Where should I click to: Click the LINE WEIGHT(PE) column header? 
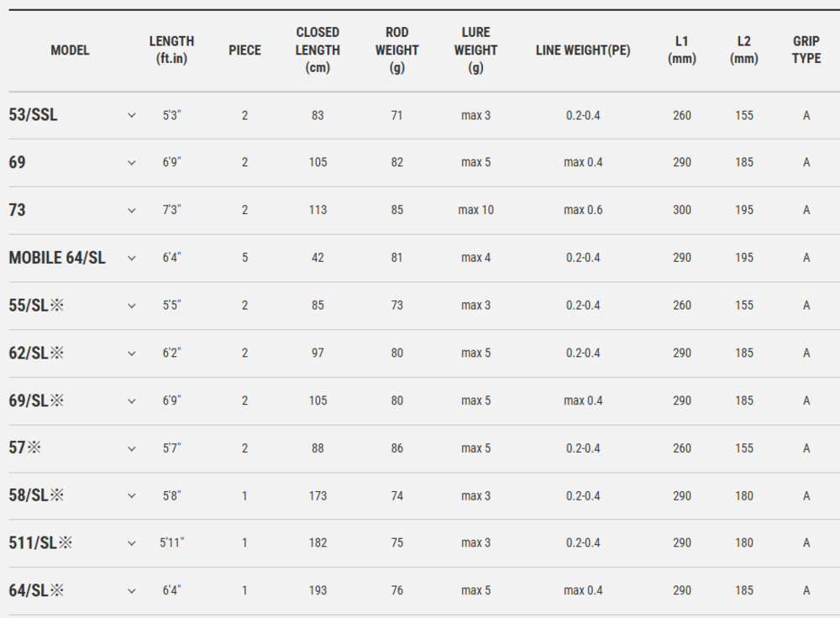click(583, 50)
